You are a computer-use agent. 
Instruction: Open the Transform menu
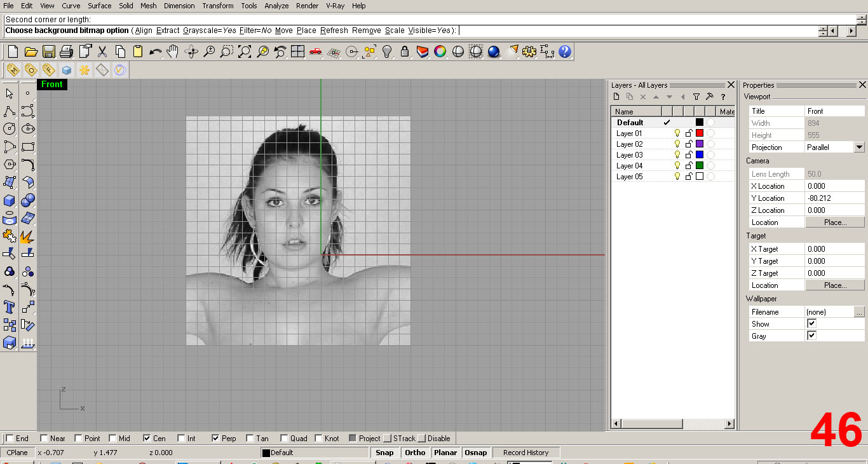pyautogui.click(x=218, y=6)
